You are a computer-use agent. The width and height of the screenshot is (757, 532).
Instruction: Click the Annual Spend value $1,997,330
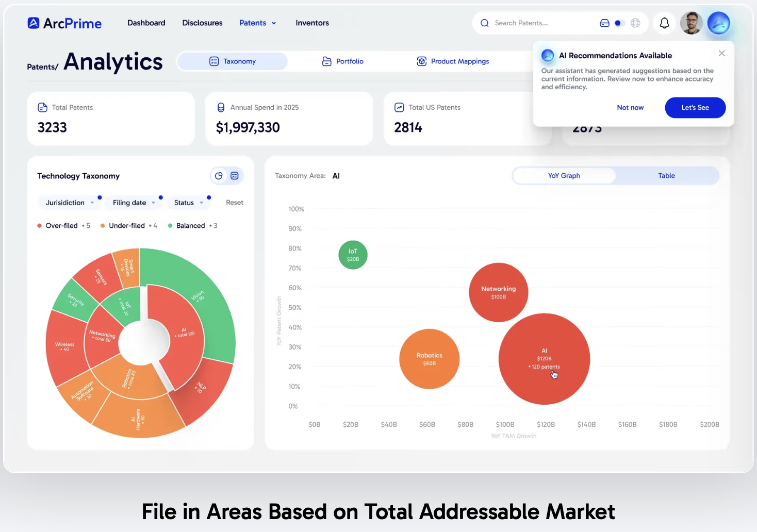click(248, 127)
